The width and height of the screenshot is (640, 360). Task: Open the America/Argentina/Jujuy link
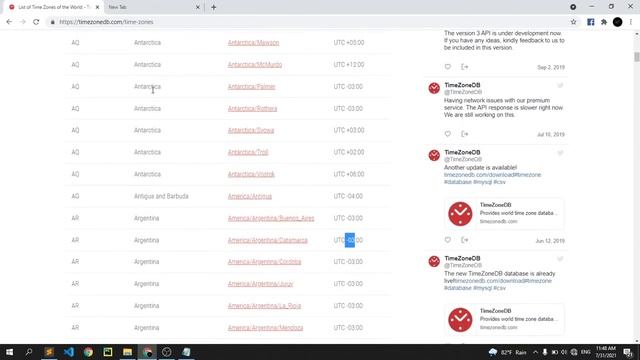[x=260, y=284]
